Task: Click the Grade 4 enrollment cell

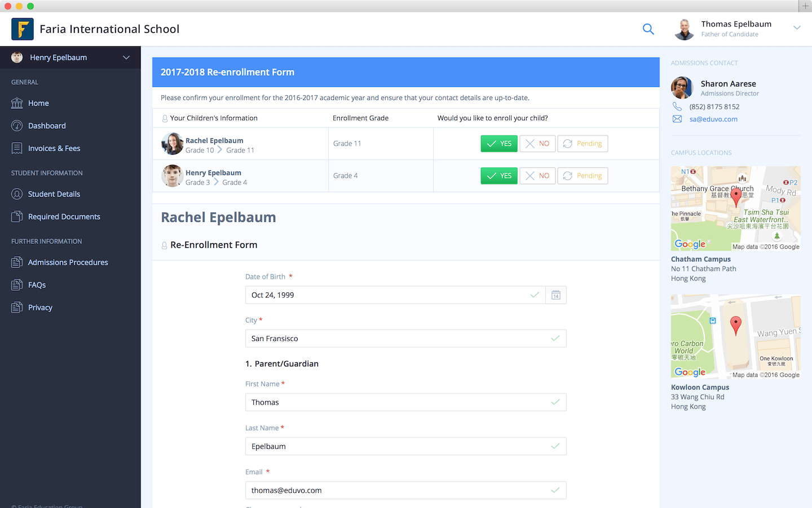Action: click(x=381, y=176)
